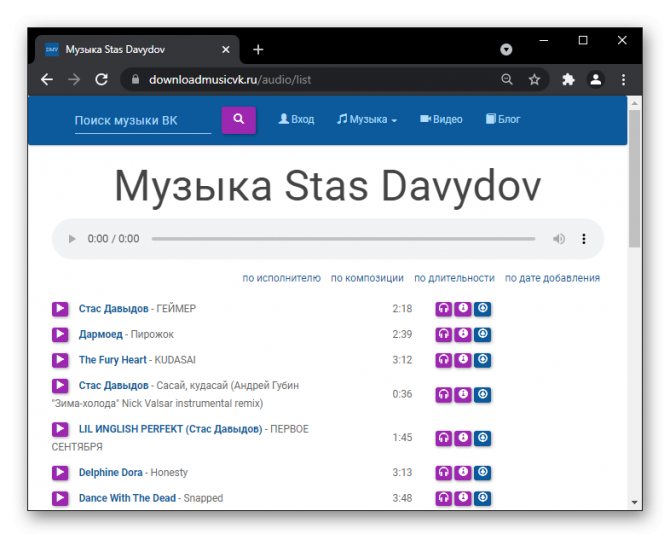This screenshot has width=670, height=552.
Task: Click the purple search button
Action: coord(239,120)
